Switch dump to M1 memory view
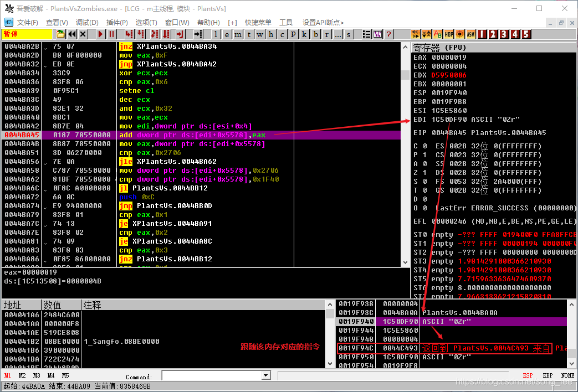 (8, 375)
